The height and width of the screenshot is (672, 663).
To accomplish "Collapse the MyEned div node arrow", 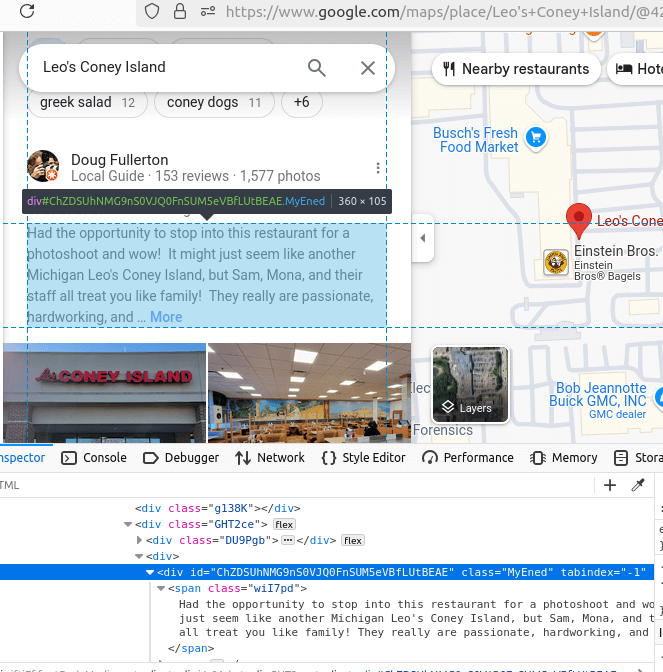I will coord(150,572).
